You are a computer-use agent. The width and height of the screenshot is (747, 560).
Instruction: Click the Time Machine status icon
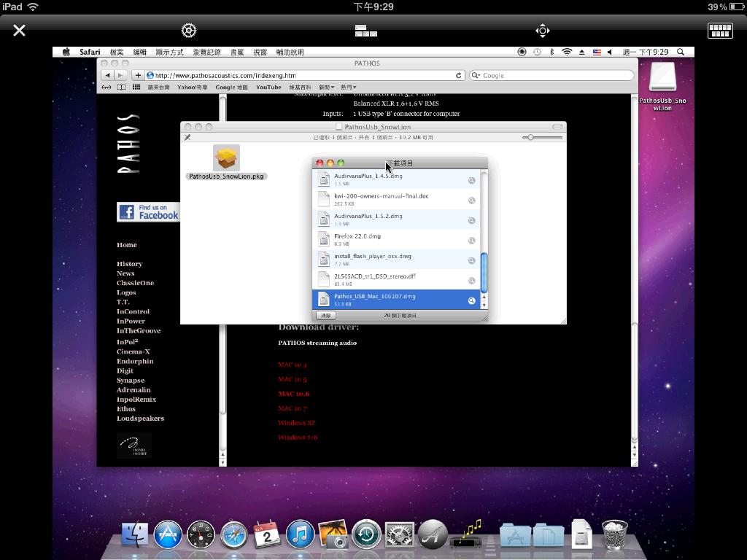click(537, 52)
